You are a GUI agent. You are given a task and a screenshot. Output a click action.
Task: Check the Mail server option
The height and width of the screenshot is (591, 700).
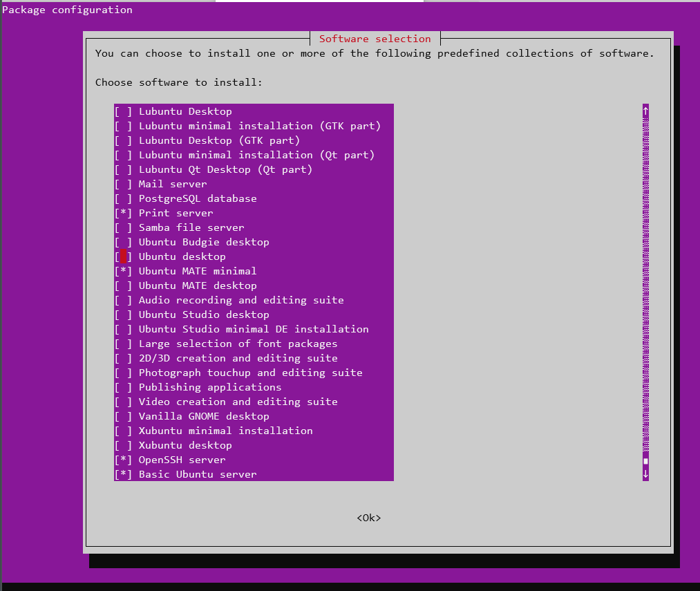coord(123,184)
